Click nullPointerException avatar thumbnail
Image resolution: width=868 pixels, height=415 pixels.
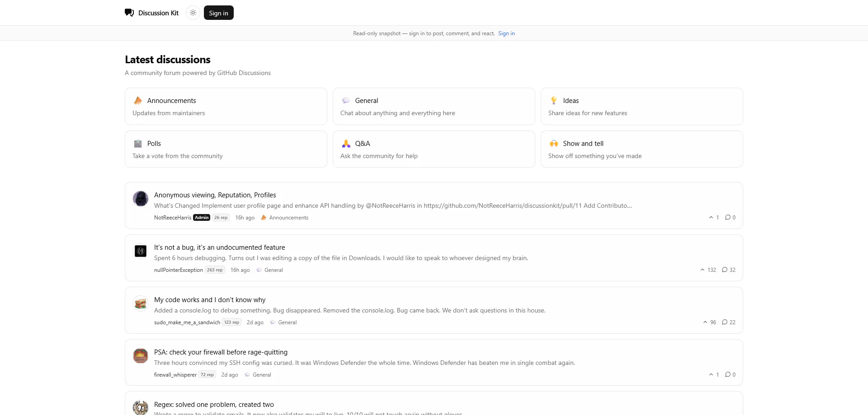click(x=141, y=251)
